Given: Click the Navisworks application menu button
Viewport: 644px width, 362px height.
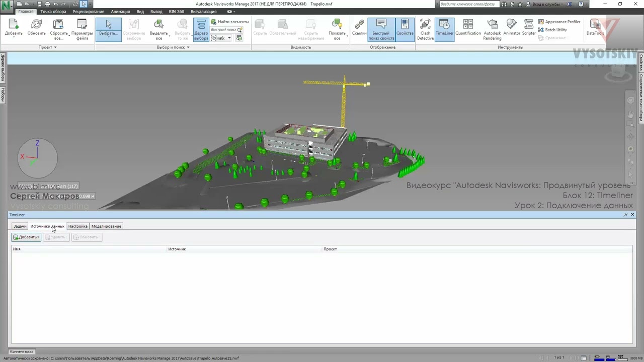Looking at the screenshot, I should [x=7, y=7].
